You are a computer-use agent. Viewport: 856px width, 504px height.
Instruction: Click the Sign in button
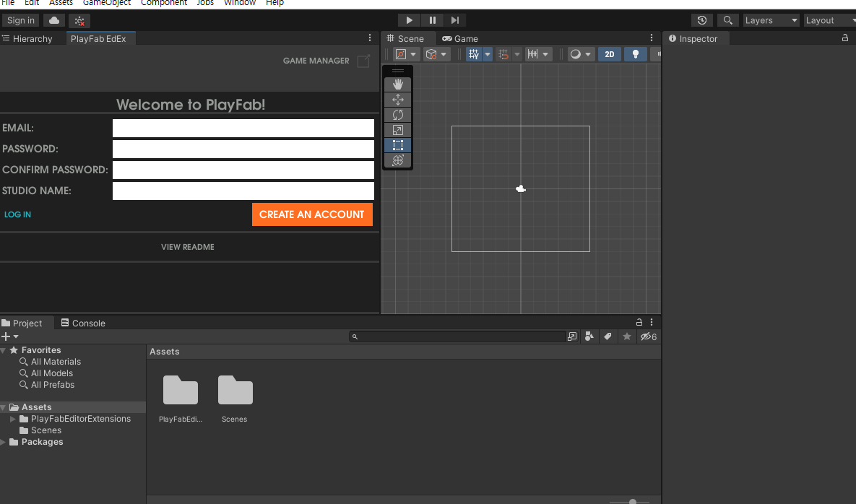[x=21, y=20]
